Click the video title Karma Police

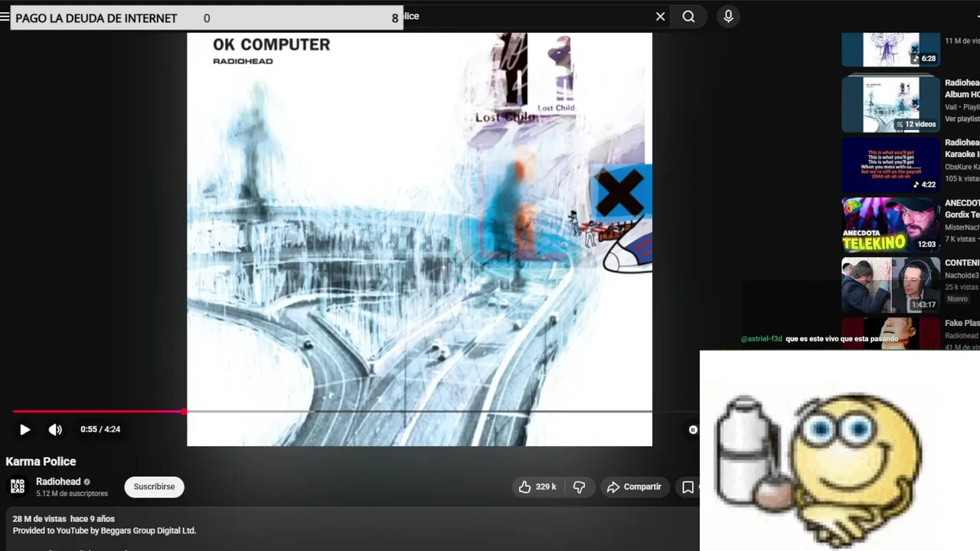(x=41, y=461)
